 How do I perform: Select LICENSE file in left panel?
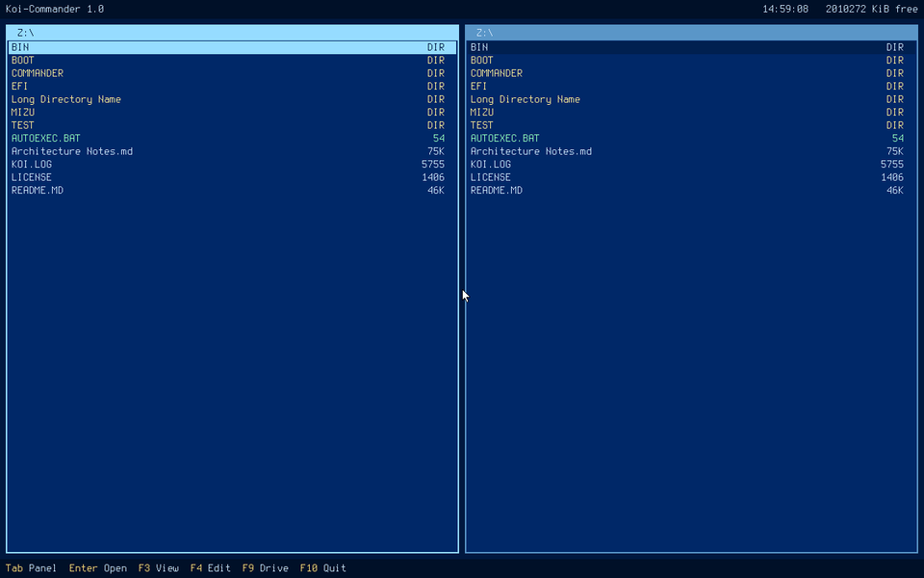click(232, 177)
